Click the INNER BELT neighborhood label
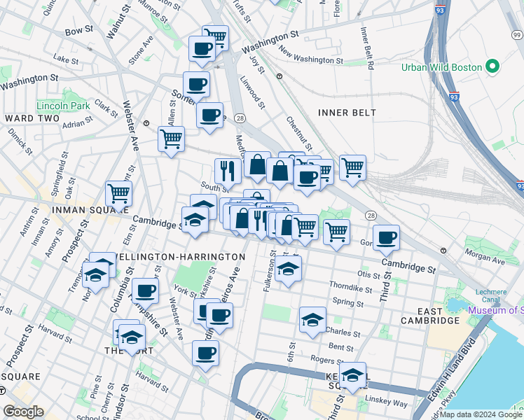The width and height of the screenshot is (524, 420). tap(347, 113)
